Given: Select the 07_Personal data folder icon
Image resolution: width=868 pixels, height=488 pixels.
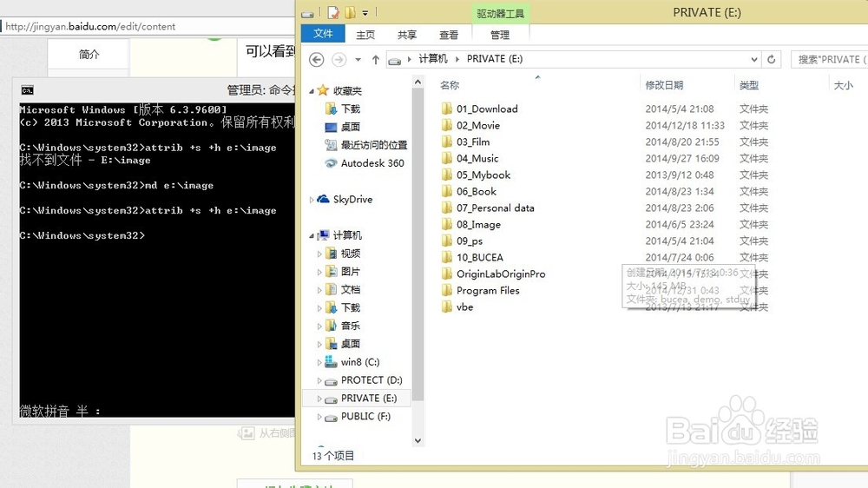Looking at the screenshot, I should pos(447,208).
